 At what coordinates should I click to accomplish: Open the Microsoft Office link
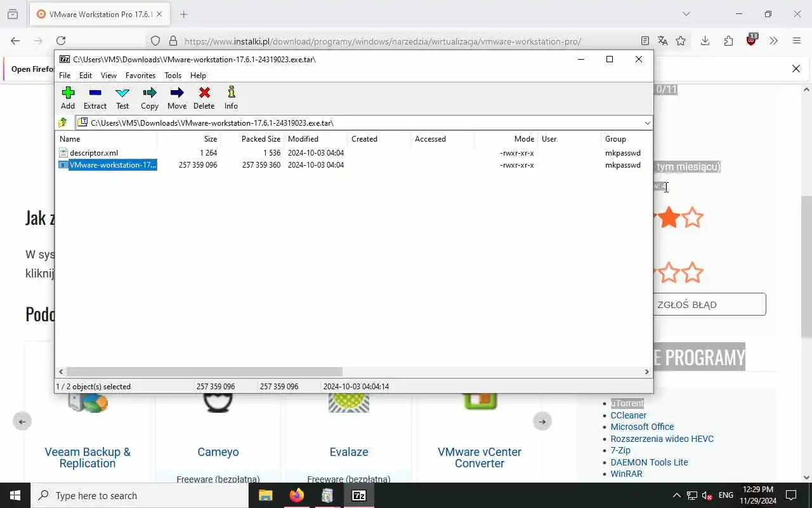tap(642, 427)
